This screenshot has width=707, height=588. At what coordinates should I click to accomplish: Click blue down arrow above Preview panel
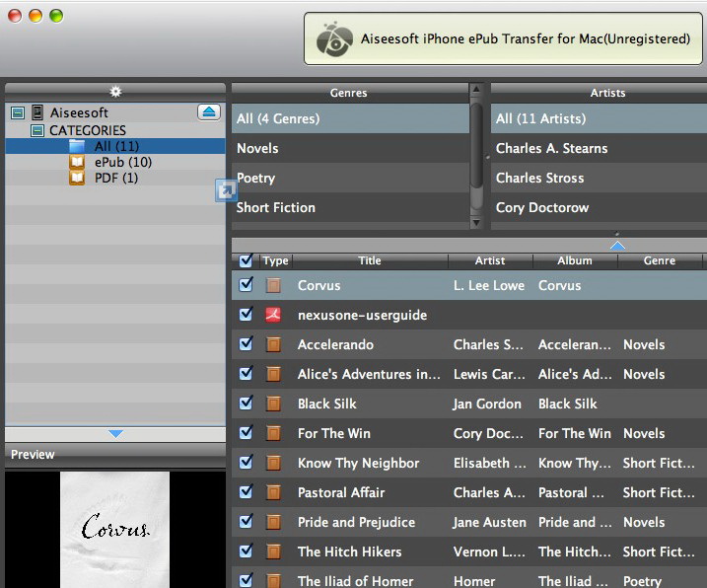(x=115, y=433)
